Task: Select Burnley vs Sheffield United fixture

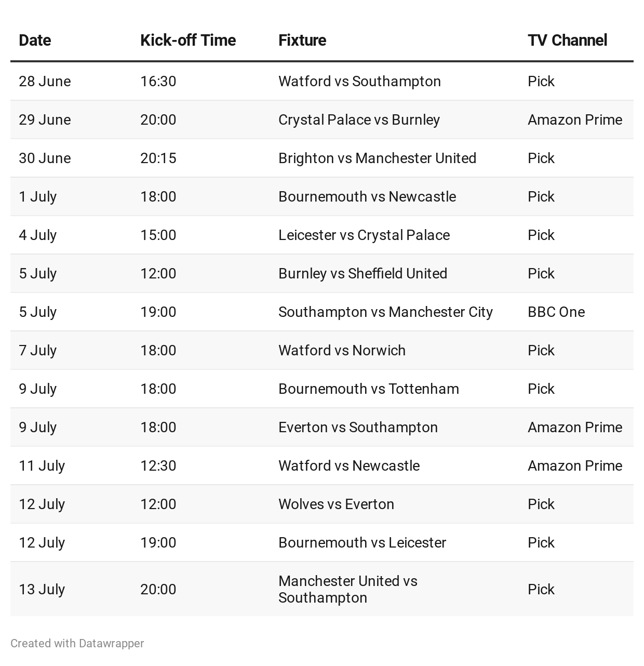Action: tap(363, 273)
